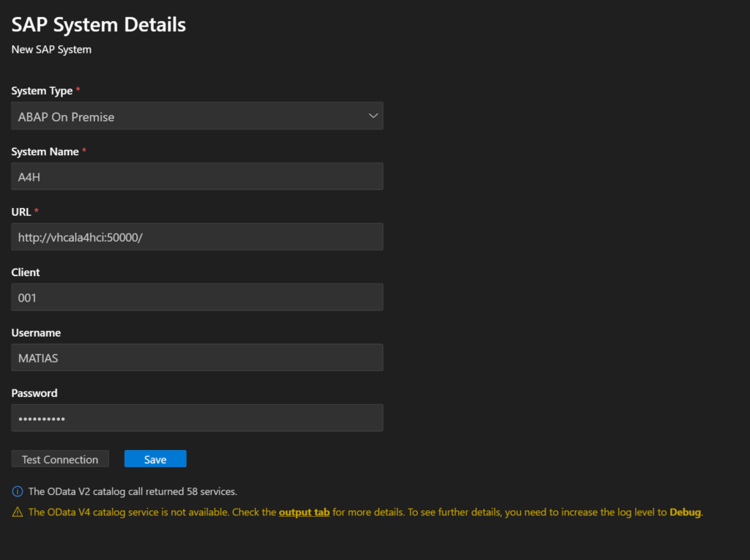This screenshot has height=560, width=750.
Task: Click the Client label text
Action: coord(26,272)
